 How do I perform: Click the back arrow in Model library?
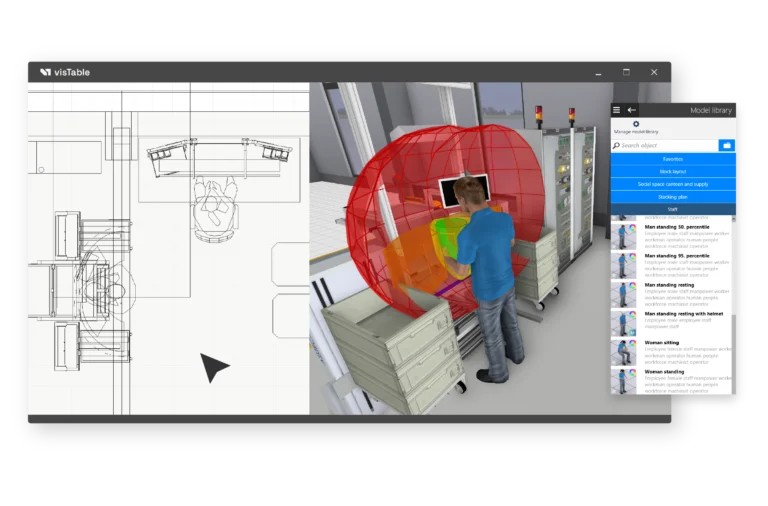(632, 110)
